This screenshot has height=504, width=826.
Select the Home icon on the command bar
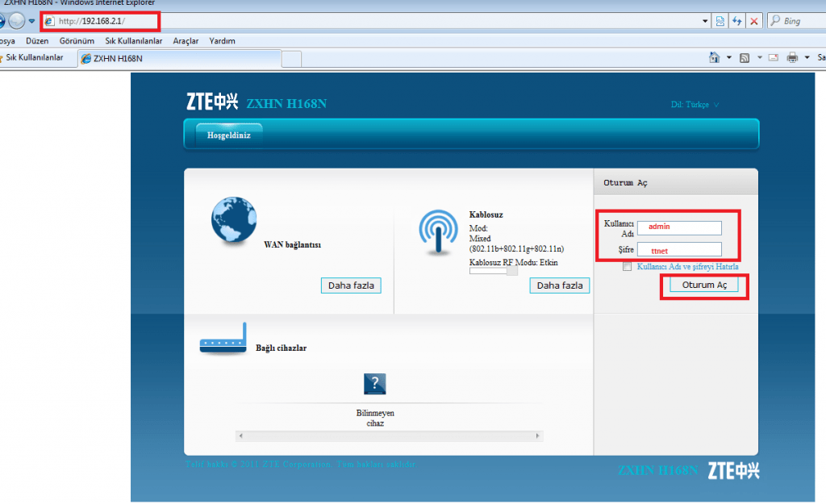pos(715,57)
